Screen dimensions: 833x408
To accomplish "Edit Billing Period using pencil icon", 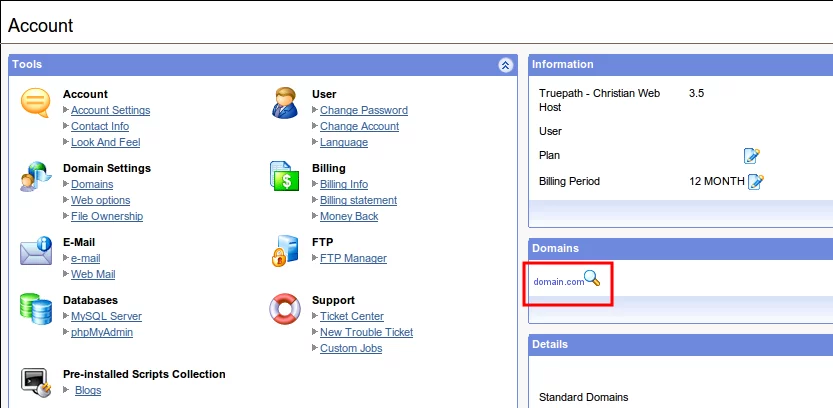I will click(756, 182).
